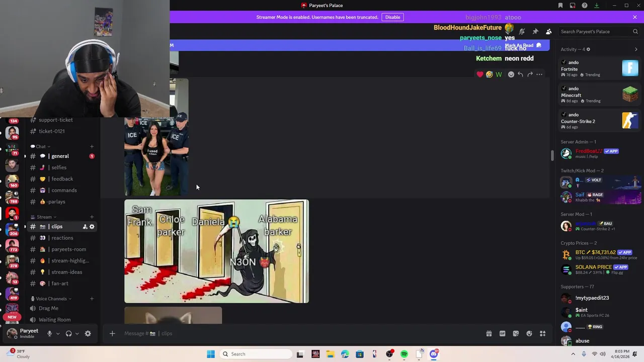The height and width of the screenshot is (362, 644).
Task: Add the red heart reaction
Action: [x=480, y=74]
